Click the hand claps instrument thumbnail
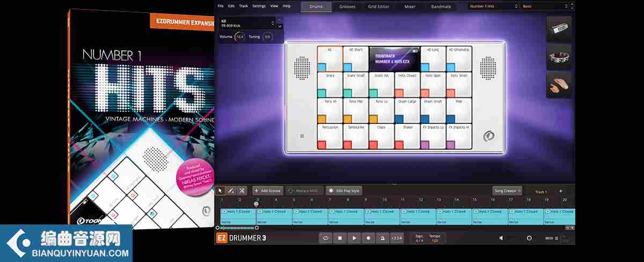 click(559, 86)
